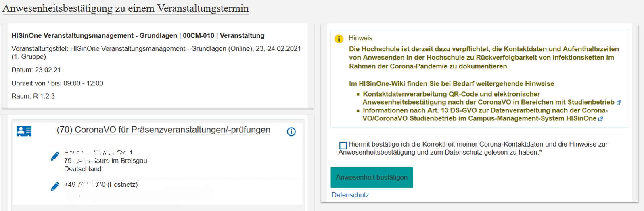The image size is (644, 211).
Task: Click external link icon after HISinOne DS-GVO link
Action: (x=600, y=119)
